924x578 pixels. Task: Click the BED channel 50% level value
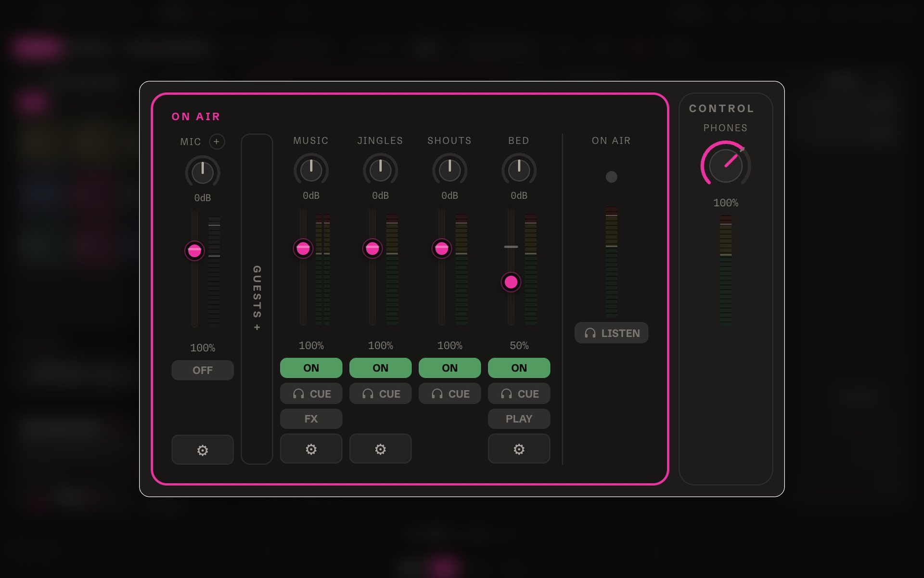tap(519, 345)
